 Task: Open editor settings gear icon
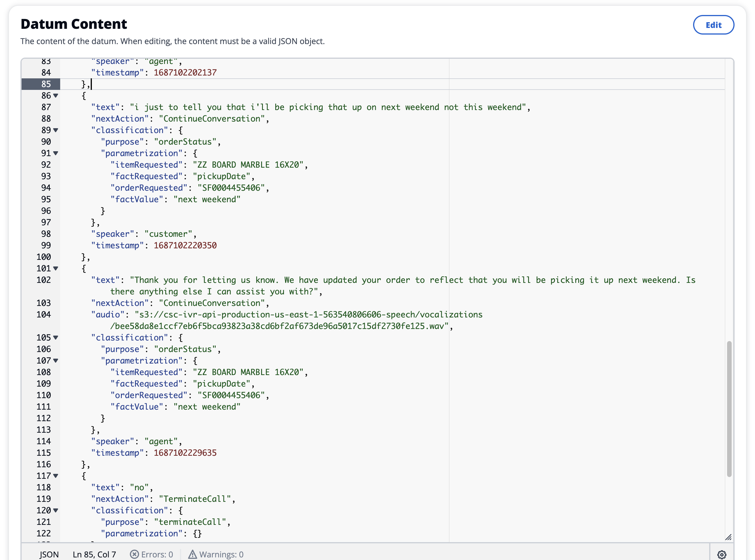[x=721, y=555]
